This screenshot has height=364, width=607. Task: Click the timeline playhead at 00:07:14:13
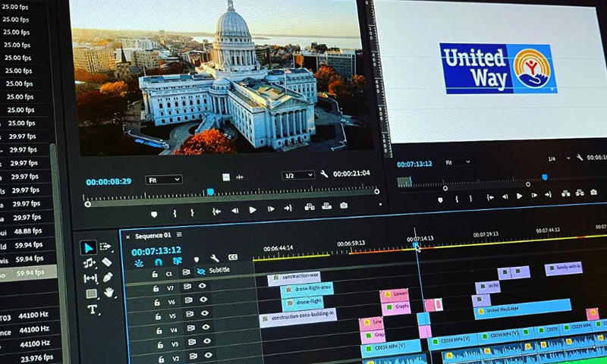tap(416, 245)
